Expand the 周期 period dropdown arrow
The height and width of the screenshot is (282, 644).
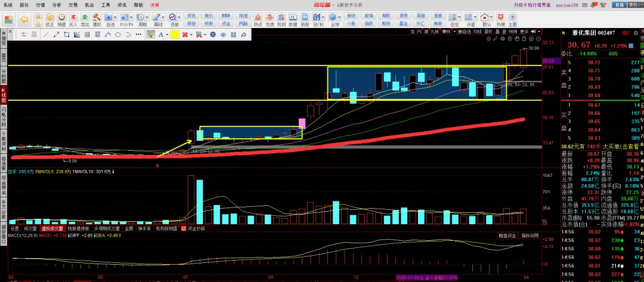[x=147, y=17]
